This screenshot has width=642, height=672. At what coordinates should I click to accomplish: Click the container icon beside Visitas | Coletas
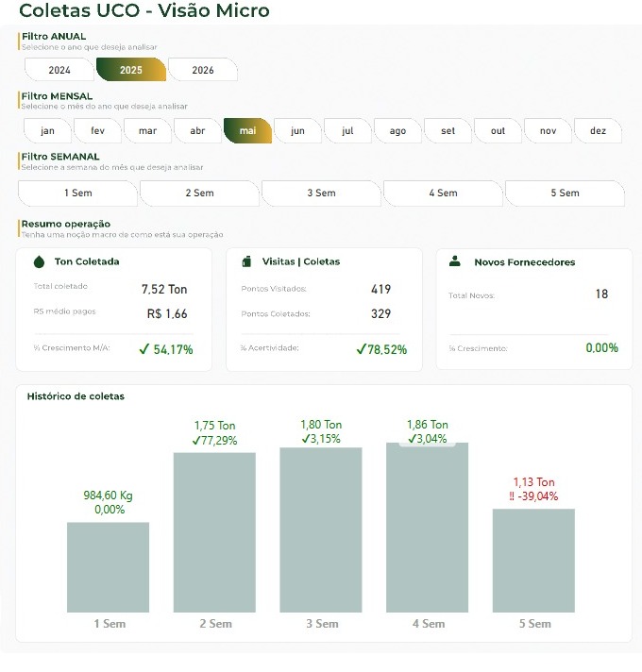pyautogui.click(x=246, y=261)
